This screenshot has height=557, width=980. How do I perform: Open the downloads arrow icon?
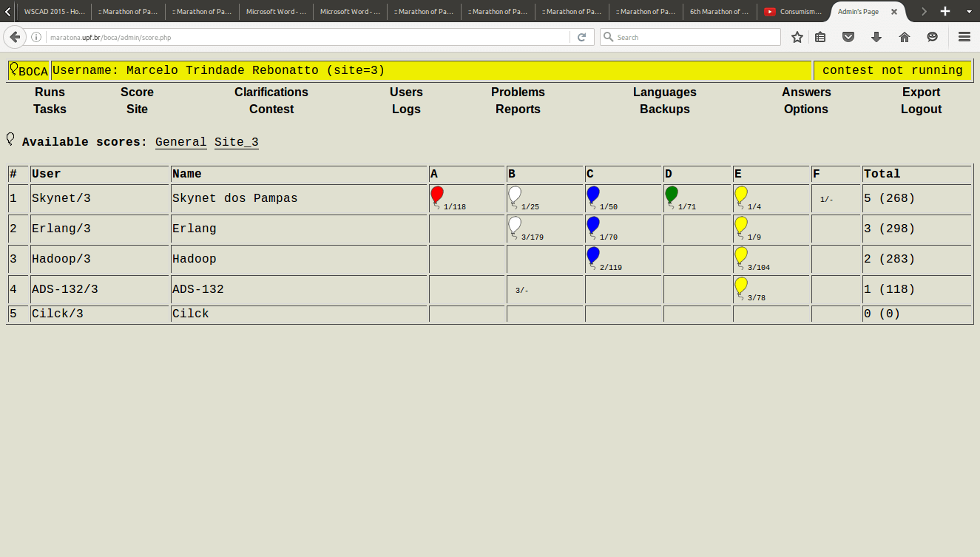pos(876,37)
